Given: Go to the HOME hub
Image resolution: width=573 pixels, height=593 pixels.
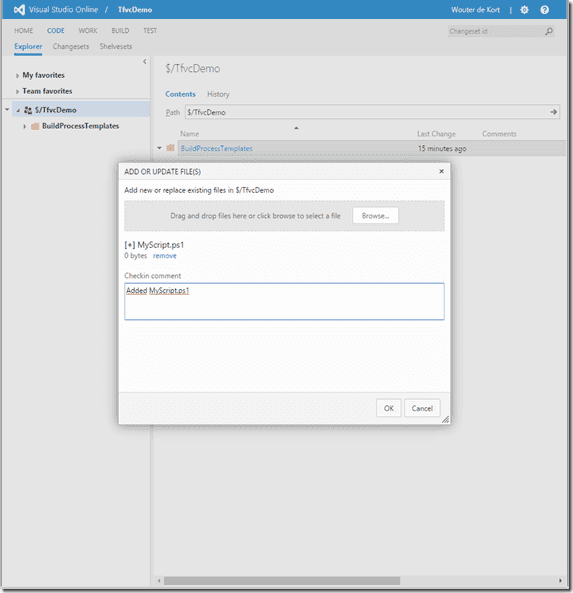Looking at the screenshot, I should pyautogui.click(x=23, y=31).
